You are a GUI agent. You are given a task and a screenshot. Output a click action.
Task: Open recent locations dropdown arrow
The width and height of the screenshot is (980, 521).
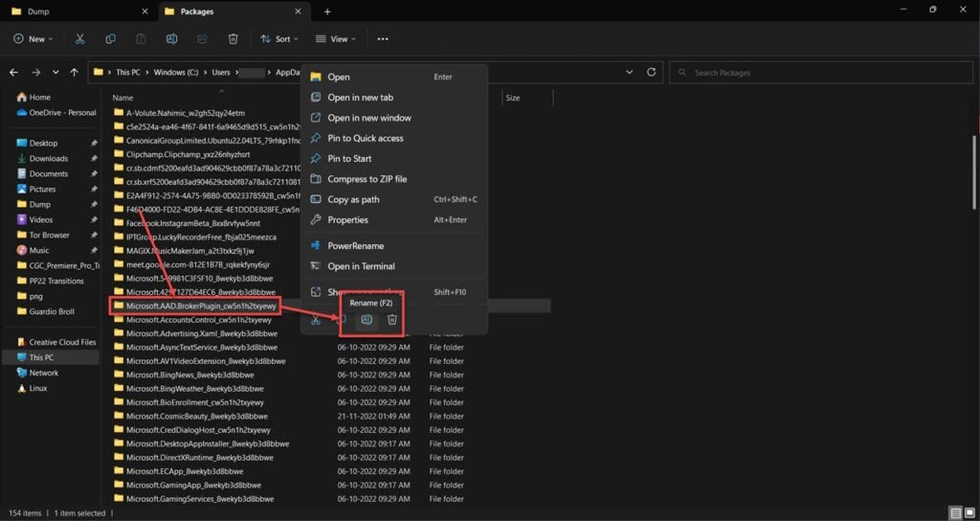pyautogui.click(x=56, y=73)
